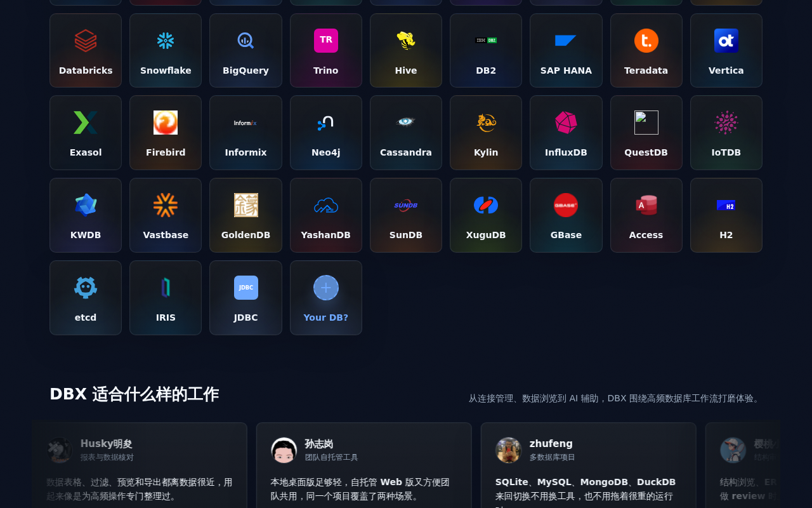
Task: Click the Kylin dragon icon
Action: pyautogui.click(x=486, y=123)
